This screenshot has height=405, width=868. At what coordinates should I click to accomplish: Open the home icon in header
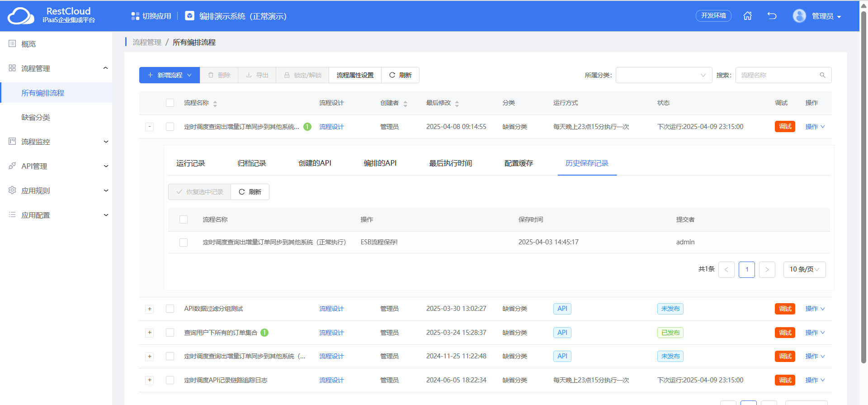[748, 16]
